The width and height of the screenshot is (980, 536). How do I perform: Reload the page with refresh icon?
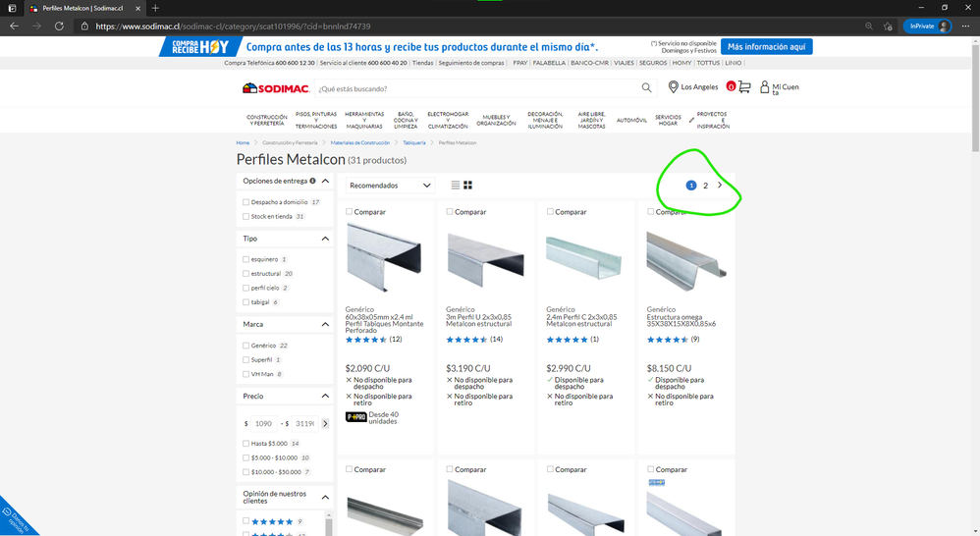(x=59, y=27)
